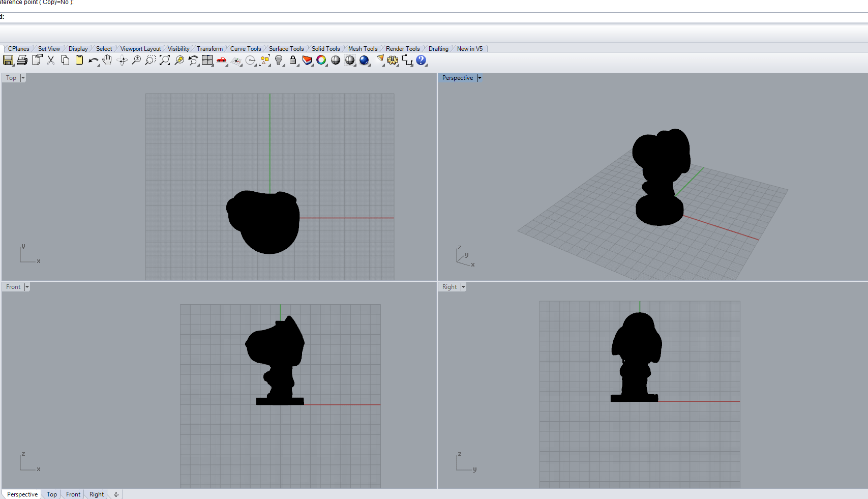Open the Edit Layers icon
Viewport: 868px width, 499px height.
click(x=307, y=60)
